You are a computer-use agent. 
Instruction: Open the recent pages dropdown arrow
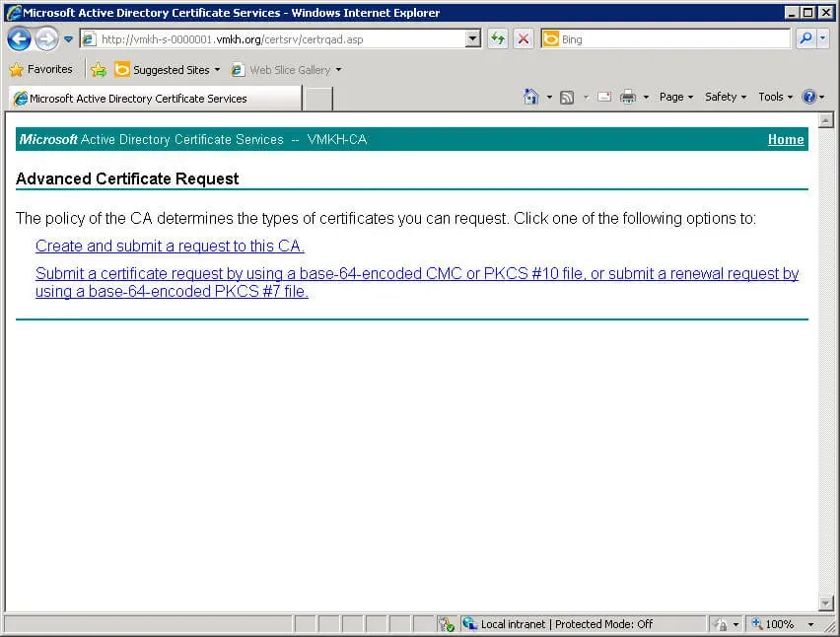pos(68,39)
